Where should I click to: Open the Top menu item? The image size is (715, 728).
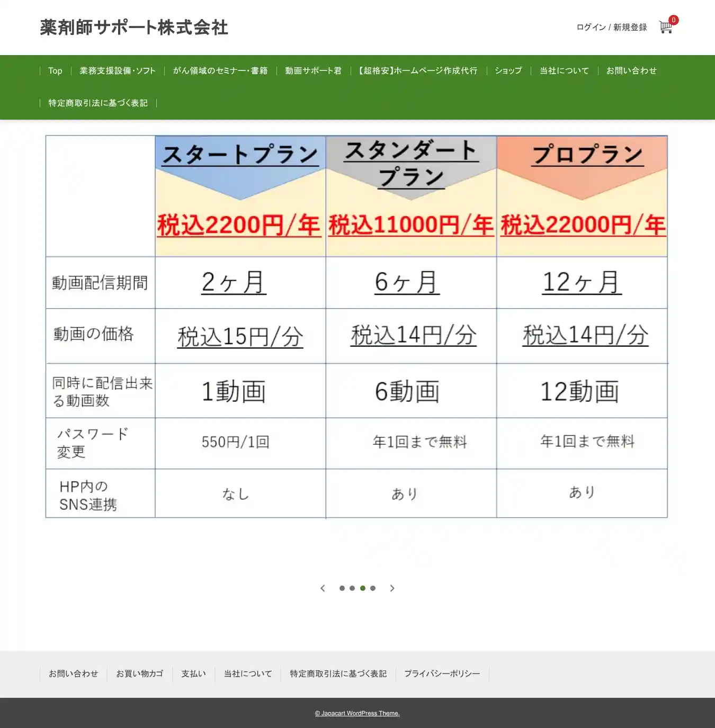tap(55, 71)
